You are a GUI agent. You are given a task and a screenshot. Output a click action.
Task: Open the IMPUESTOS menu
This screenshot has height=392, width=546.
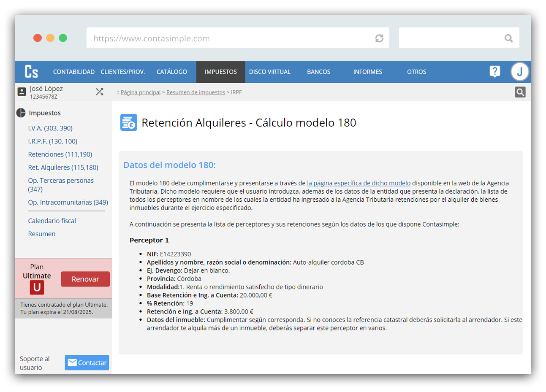click(220, 72)
